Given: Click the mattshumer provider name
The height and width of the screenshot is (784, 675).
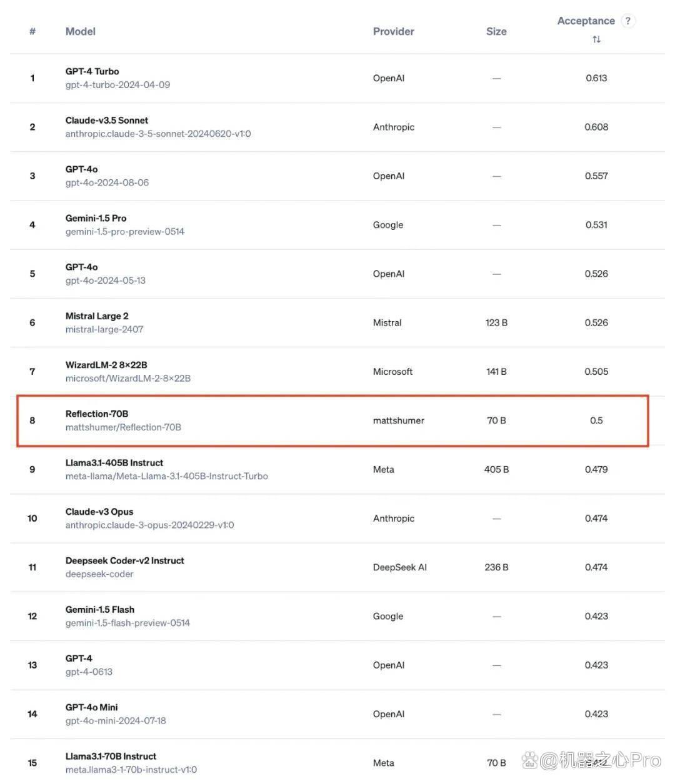Looking at the screenshot, I should point(399,420).
